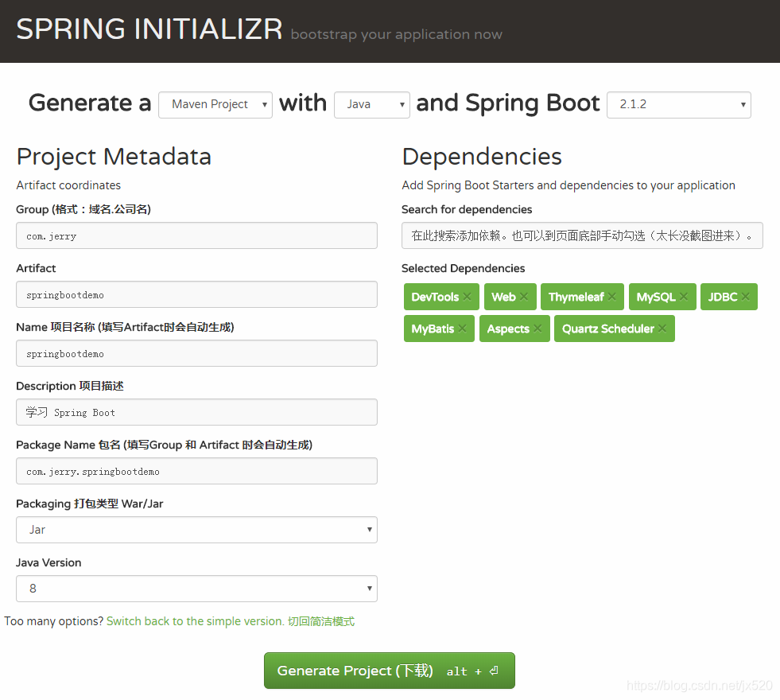Select the Group input containing com.jerry
The height and width of the screenshot is (700, 780).
196,235
